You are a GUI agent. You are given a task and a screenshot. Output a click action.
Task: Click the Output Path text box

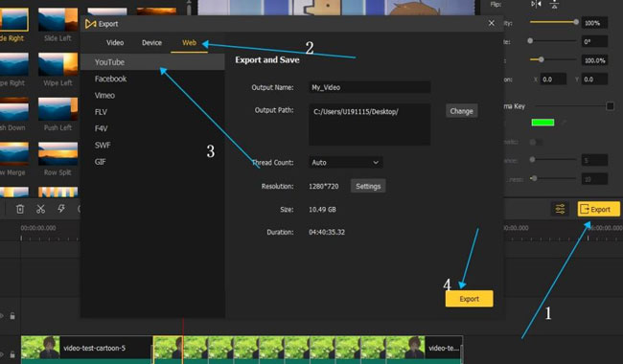(370, 125)
